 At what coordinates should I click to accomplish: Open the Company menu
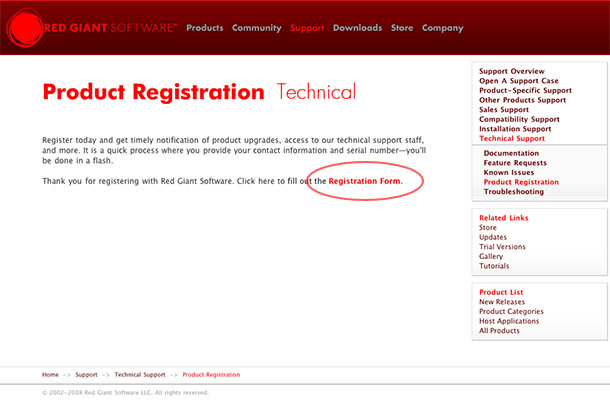[x=443, y=28]
